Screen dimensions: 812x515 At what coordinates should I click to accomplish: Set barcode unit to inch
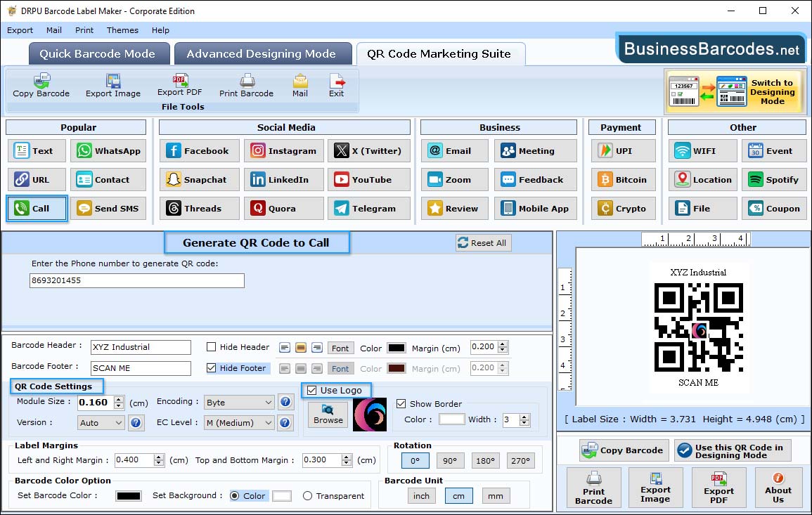tap(421, 496)
